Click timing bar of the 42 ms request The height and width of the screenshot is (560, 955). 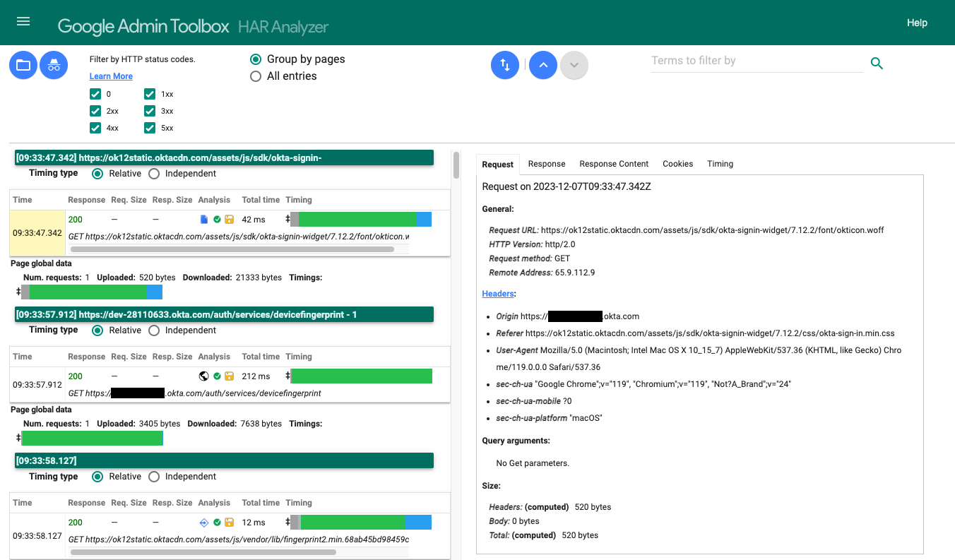tap(361, 219)
